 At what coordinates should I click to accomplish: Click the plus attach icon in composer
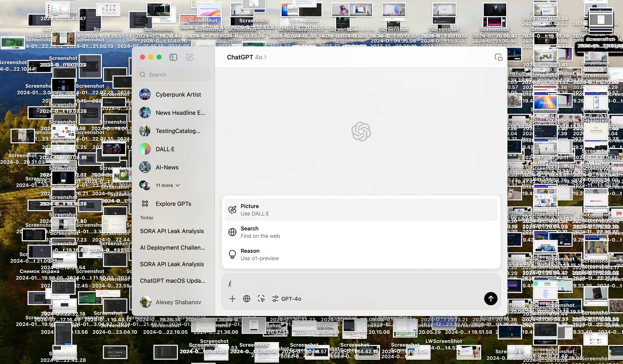pos(232,299)
